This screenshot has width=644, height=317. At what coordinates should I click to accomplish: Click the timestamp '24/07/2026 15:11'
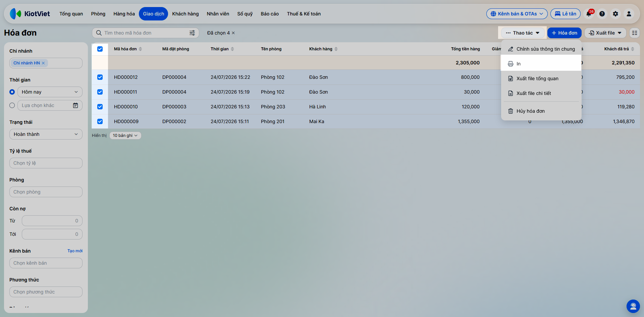coord(230,121)
